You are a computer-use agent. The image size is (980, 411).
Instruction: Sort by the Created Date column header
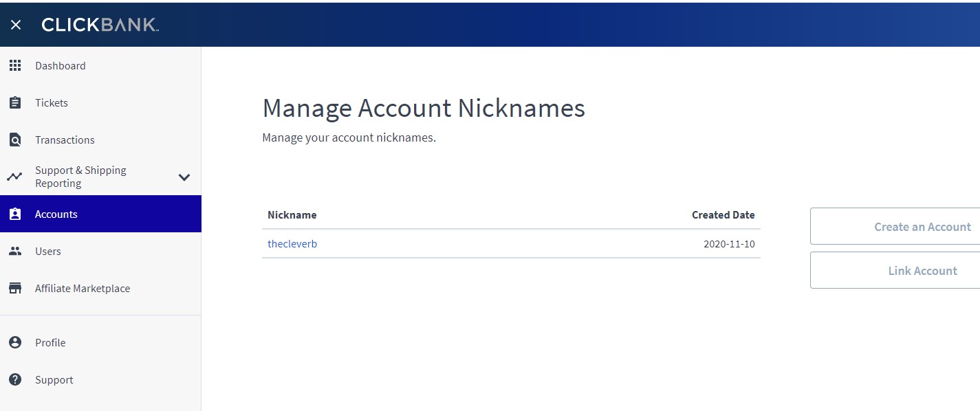723,215
